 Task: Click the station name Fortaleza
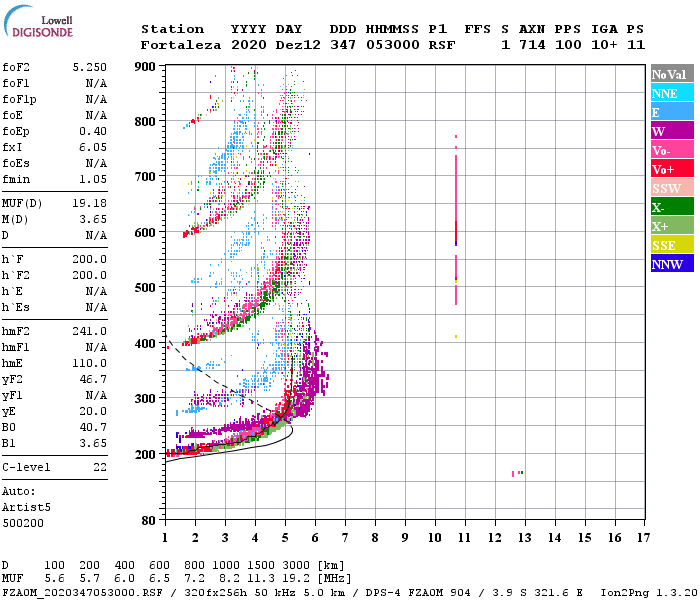pyautogui.click(x=181, y=45)
